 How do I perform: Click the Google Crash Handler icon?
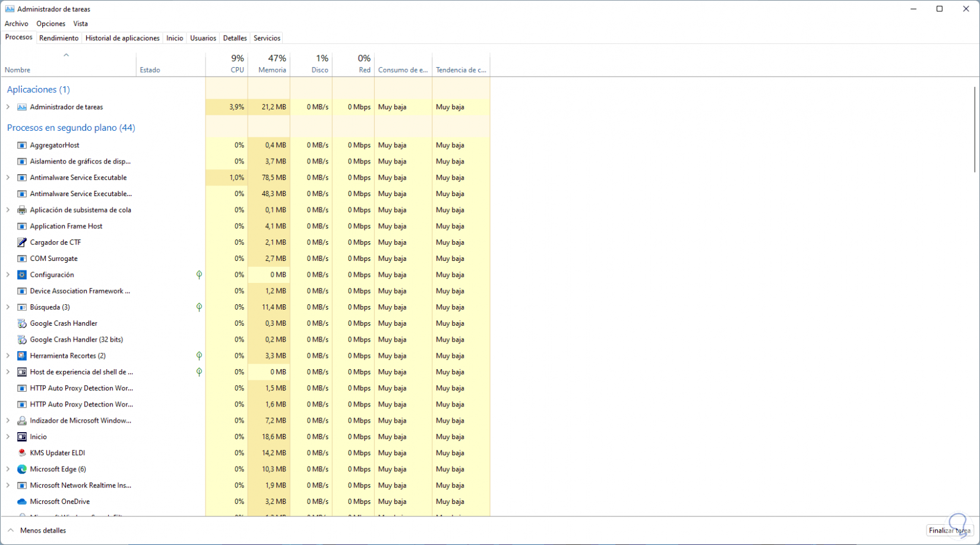pos(22,323)
